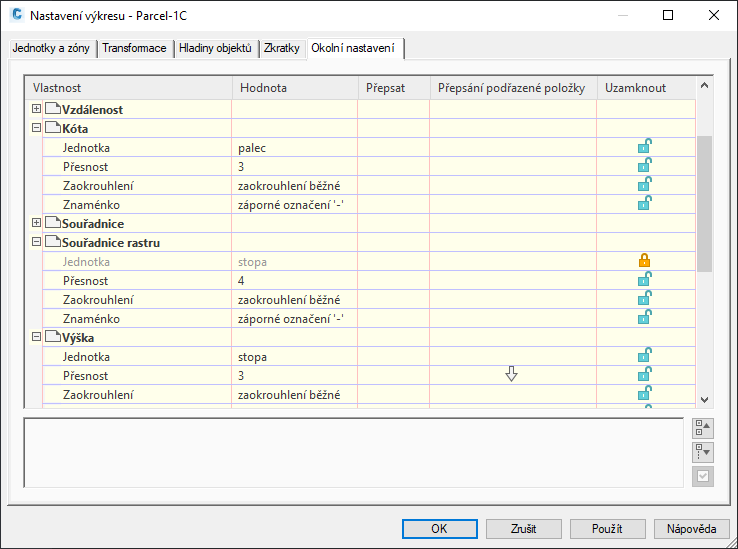The width and height of the screenshot is (738, 549).
Task: Click lock icon for Výška Přesnost row
Action: pos(644,374)
